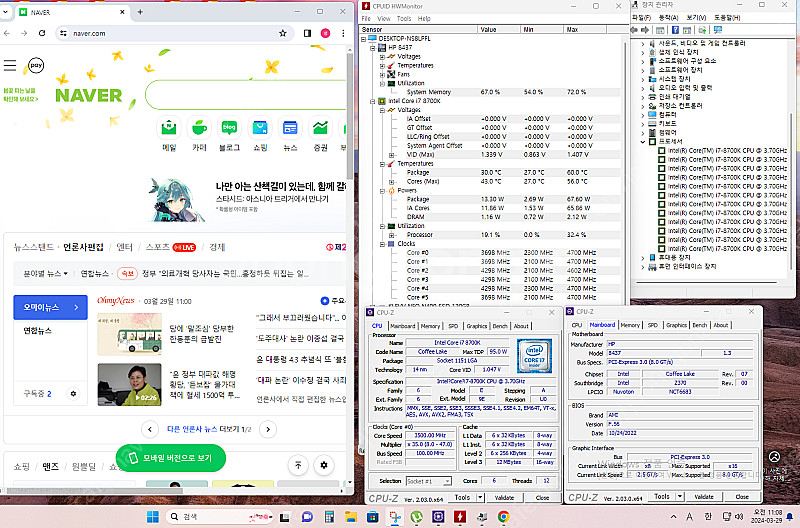Image resolution: width=800 pixels, height=528 pixels.
Task: Open the File menu in HWMonitor
Action: pyautogui.click(x=366, y=18)
